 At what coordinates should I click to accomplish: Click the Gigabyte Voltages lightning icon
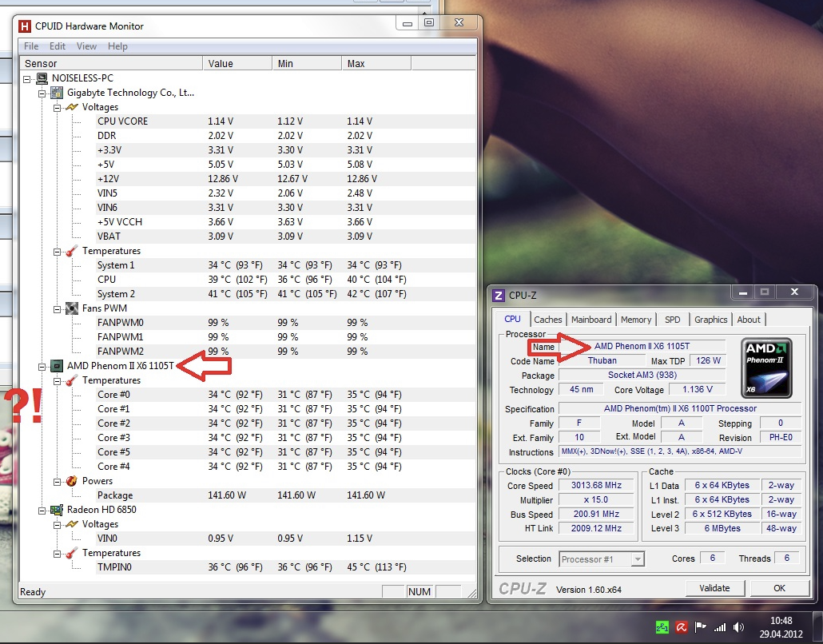tap(72, 107)
